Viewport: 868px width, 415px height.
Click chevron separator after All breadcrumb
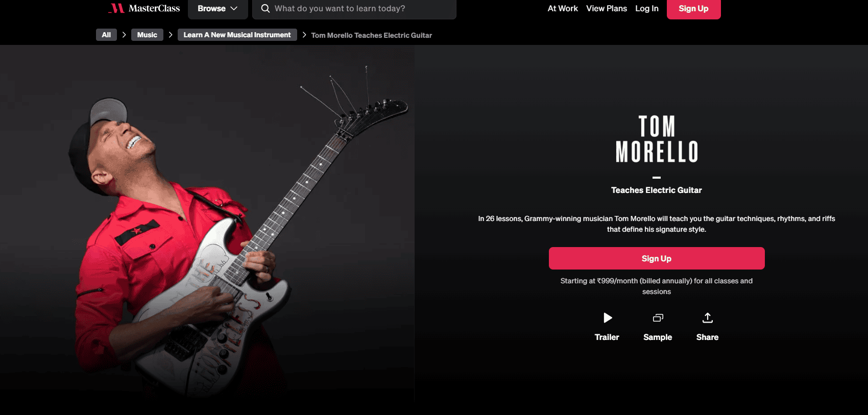point(124,35)
